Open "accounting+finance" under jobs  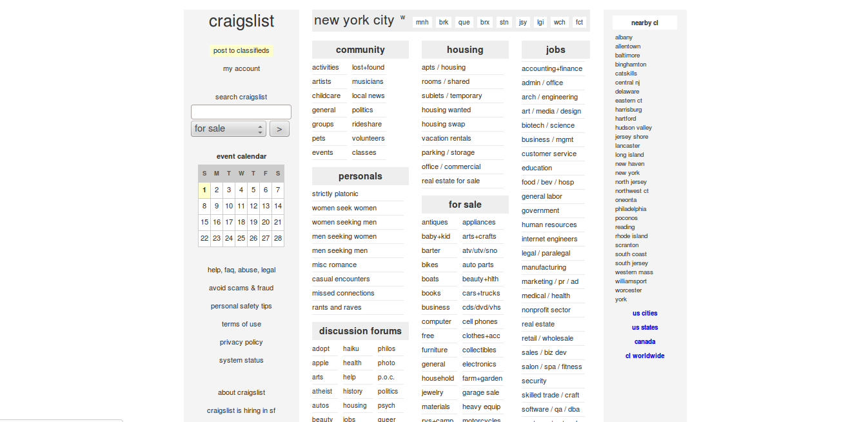(552, 68)
